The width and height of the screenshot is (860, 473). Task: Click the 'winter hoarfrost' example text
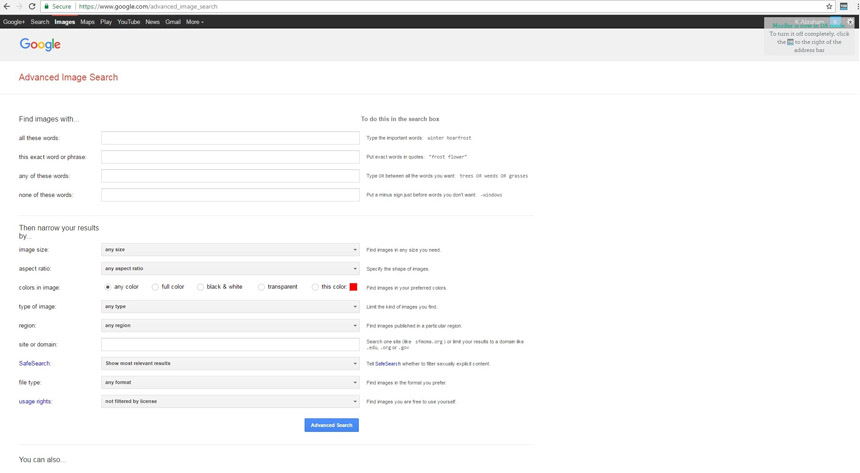(449, 138)
